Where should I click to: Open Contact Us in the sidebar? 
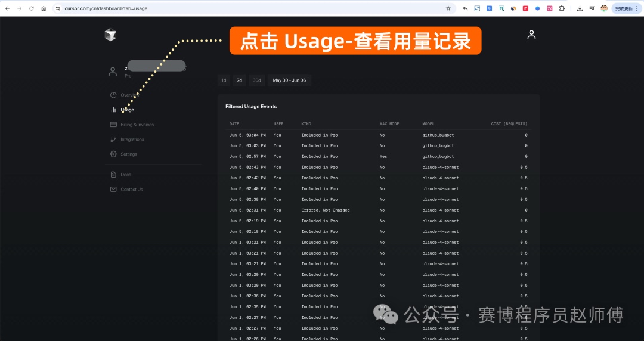click(x=126, y=190)
